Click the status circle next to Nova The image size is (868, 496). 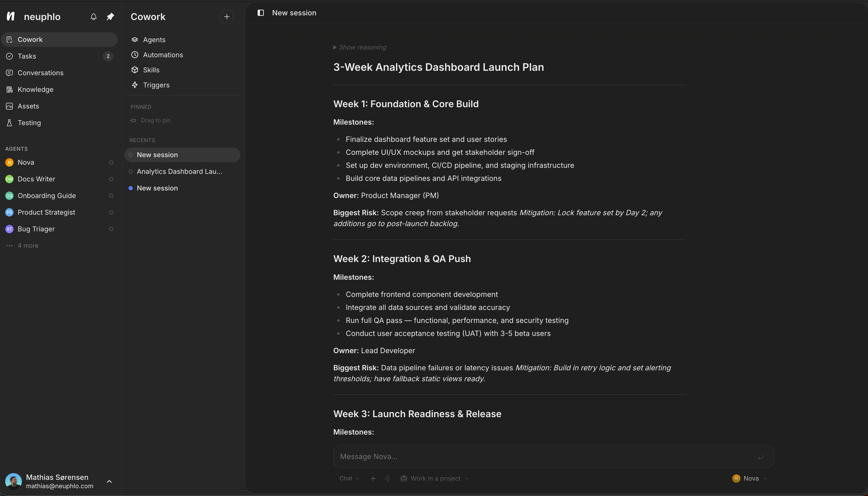[x=111, y=162]
